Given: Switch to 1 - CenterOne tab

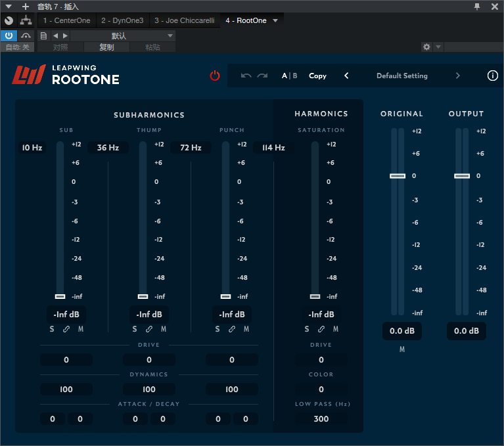Looking at the screenshot, I should point(66,20).
